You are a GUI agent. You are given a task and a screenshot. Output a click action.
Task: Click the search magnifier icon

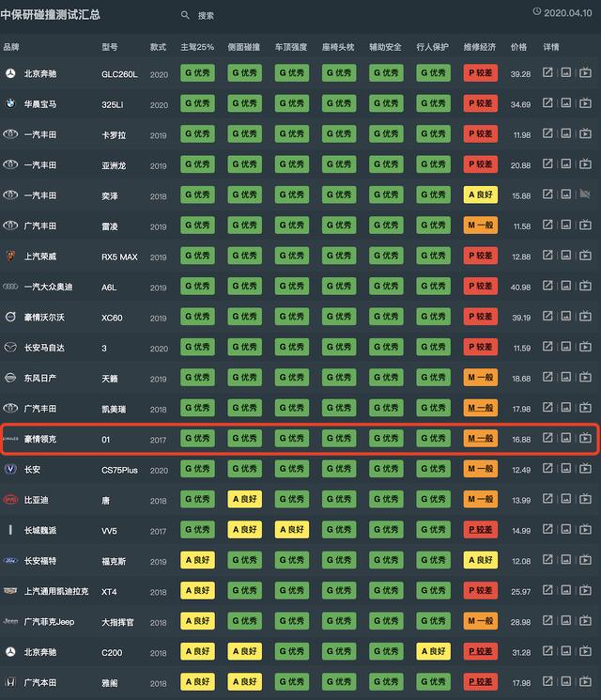[x=185, y=15]
